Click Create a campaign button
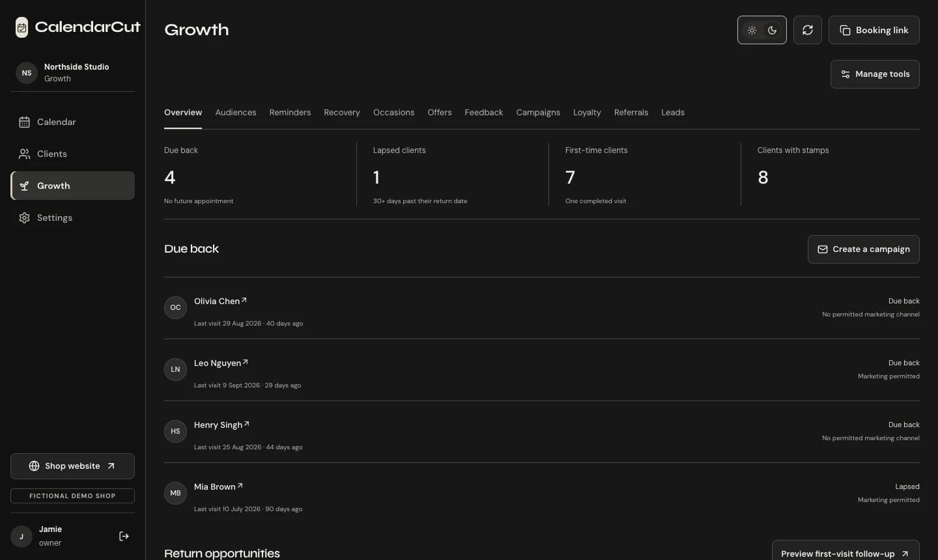This screenshot has height=560, width=938. pyautogui.click(x=864, y=249)
